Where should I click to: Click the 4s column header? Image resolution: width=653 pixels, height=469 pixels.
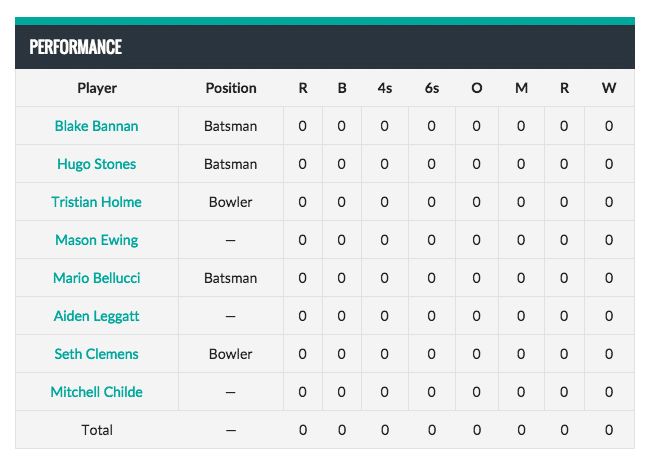385,88
